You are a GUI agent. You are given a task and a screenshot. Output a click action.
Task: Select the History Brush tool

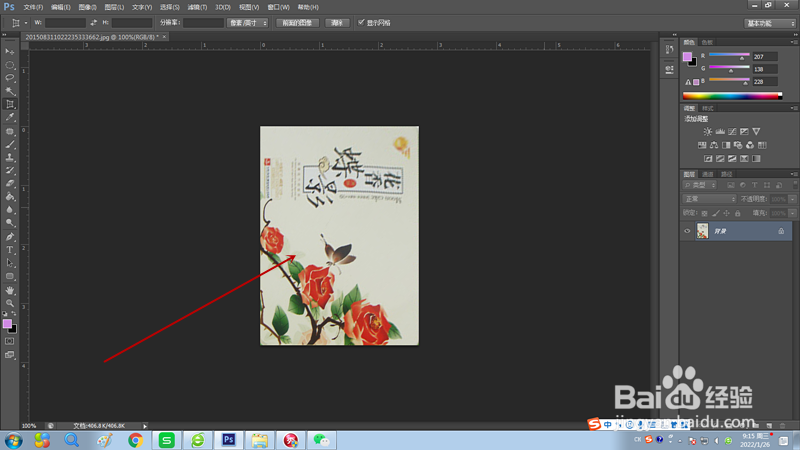coord(10,170)
